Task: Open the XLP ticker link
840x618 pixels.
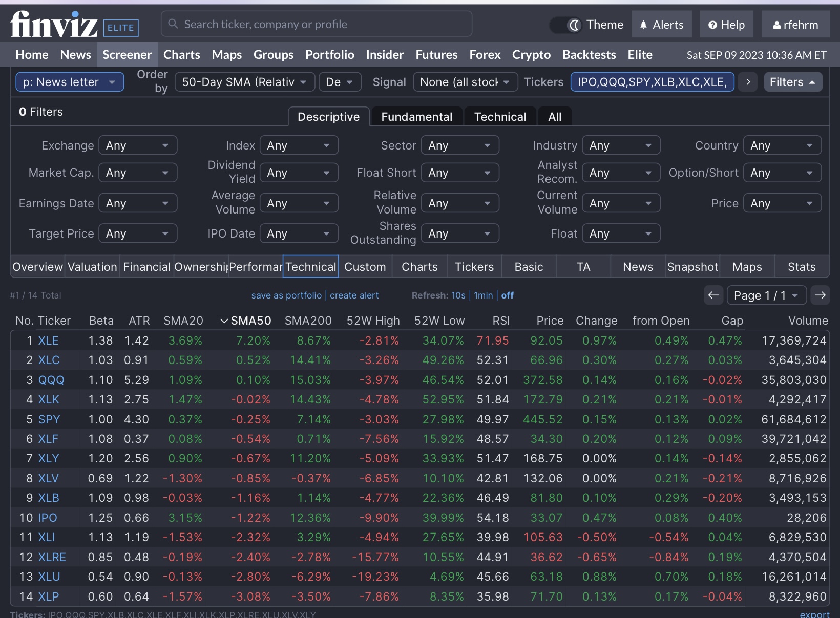Action: click(49, 596)
